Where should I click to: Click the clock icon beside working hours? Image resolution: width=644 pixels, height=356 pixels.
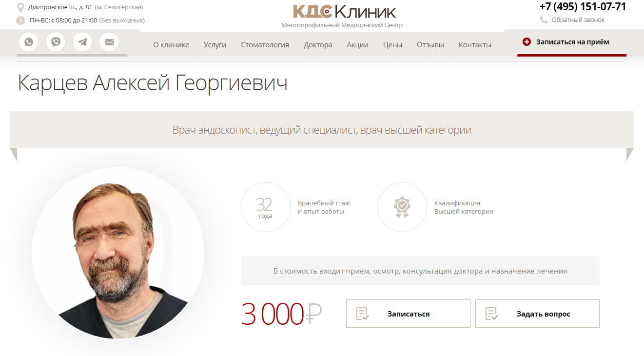pyautogui.click(x=20, y=20)
